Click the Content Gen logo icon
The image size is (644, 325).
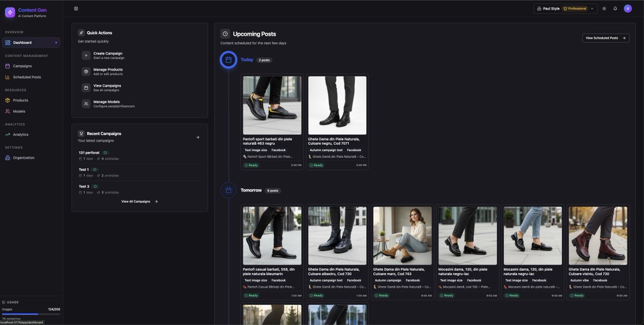coord(10,12)
